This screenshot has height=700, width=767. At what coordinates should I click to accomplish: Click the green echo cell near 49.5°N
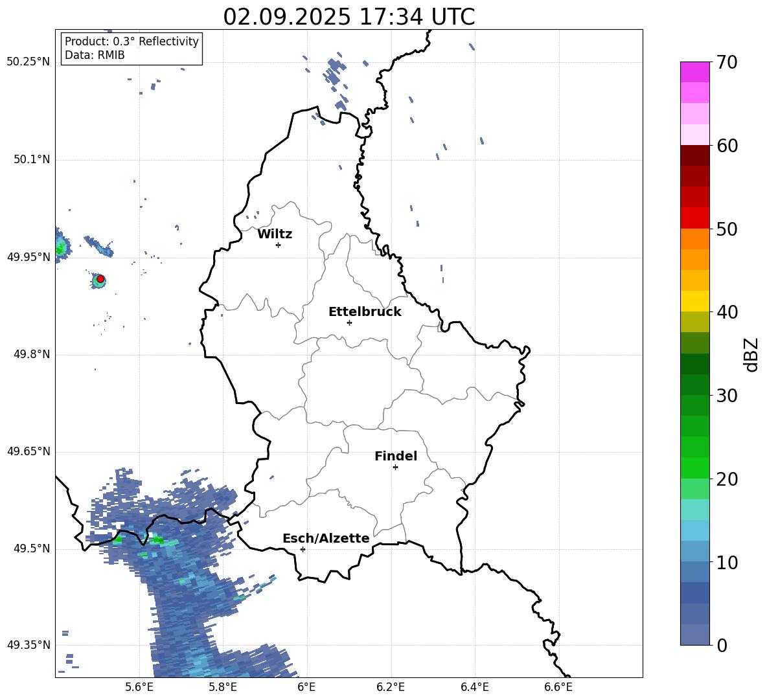point(157,539)
